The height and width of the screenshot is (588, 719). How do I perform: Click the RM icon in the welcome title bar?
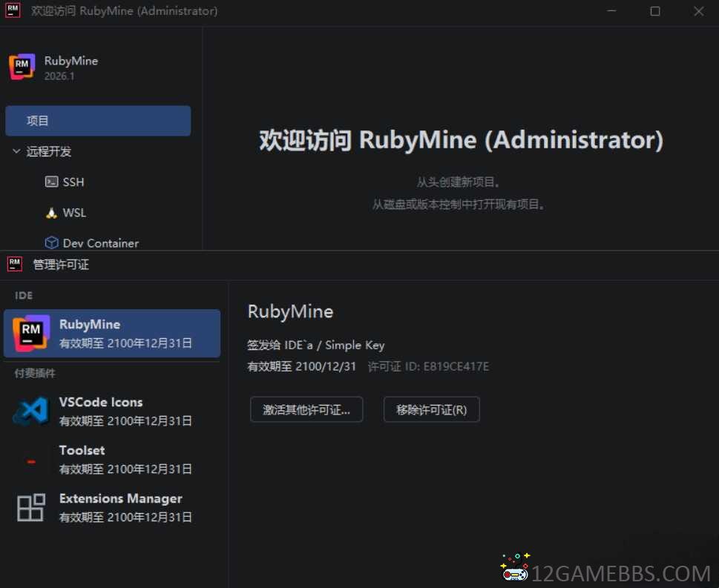[13, 10]
